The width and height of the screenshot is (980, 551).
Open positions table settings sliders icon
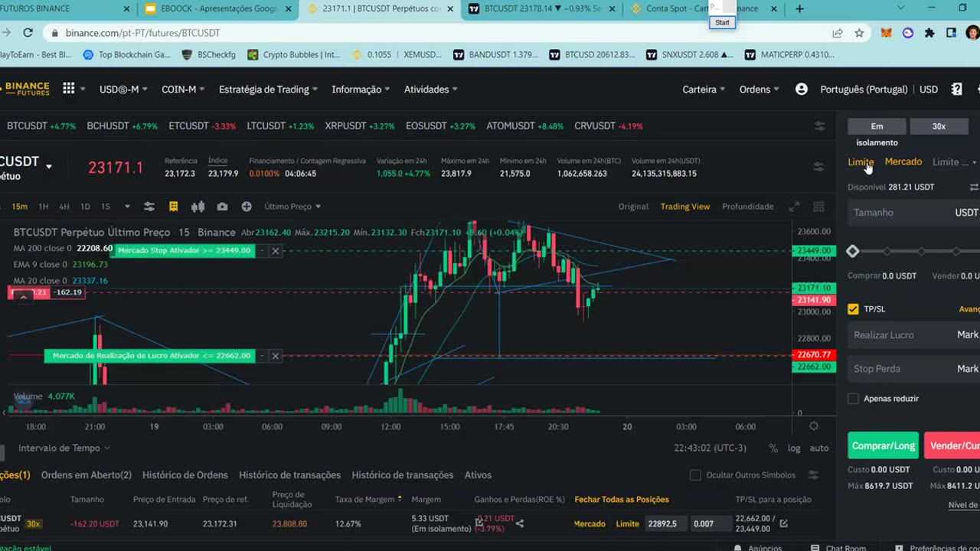coord(812,475)
